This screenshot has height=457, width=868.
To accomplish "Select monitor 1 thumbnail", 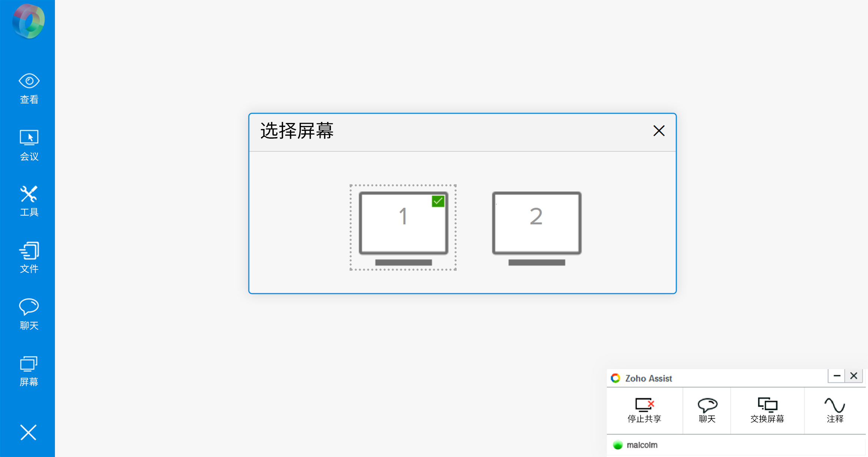I will coord(403,227).
